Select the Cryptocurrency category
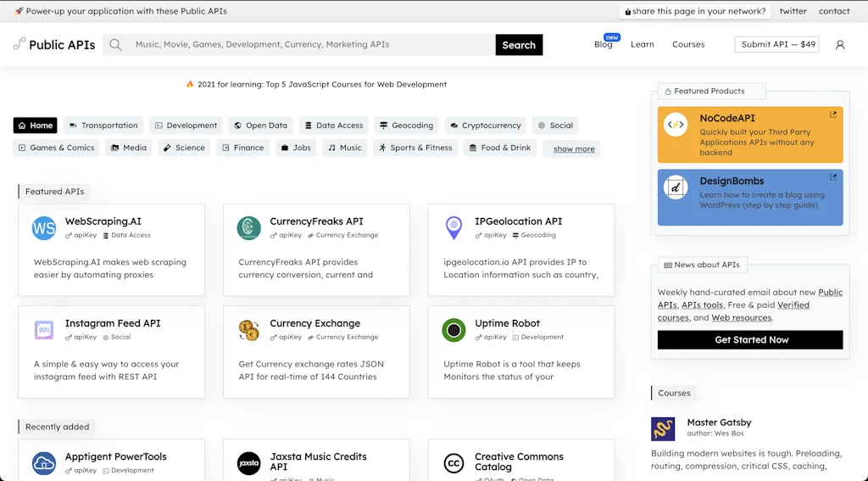The image size is (868, 481). pyautogui.click(x=486, y=126)
